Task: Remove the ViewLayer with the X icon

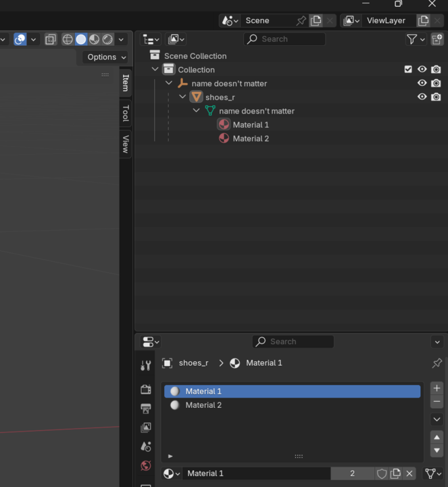Action: (437, 21)
